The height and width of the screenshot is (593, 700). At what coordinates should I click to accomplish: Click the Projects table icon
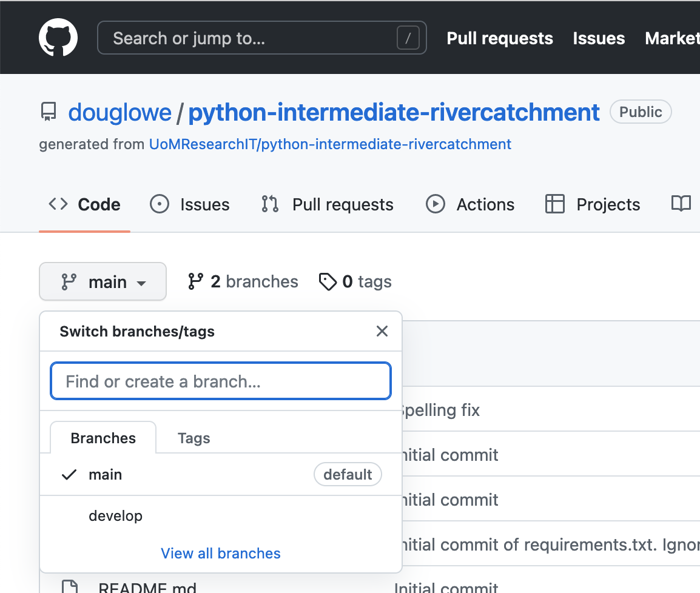(x=555, y=204)
